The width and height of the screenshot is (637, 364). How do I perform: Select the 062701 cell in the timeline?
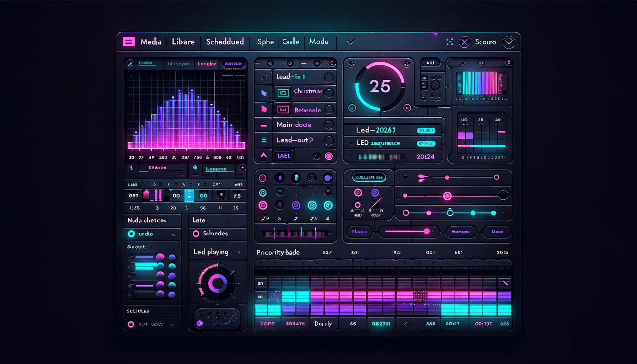[381, 324]
